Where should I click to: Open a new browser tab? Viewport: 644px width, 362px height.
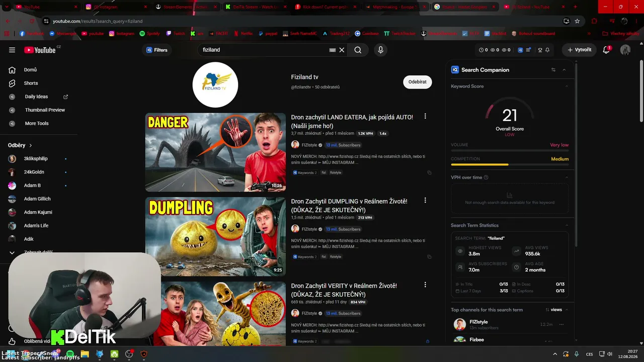click(x=576, y=7)
